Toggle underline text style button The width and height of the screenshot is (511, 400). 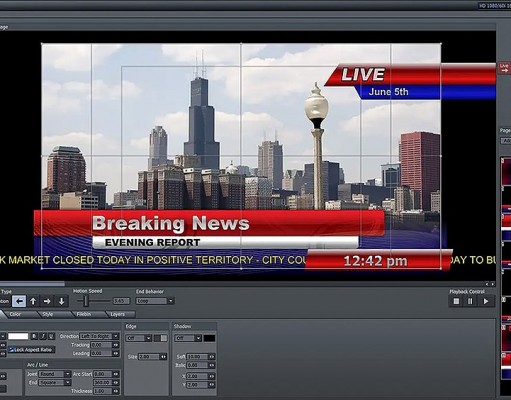click(x=51, y=336)
